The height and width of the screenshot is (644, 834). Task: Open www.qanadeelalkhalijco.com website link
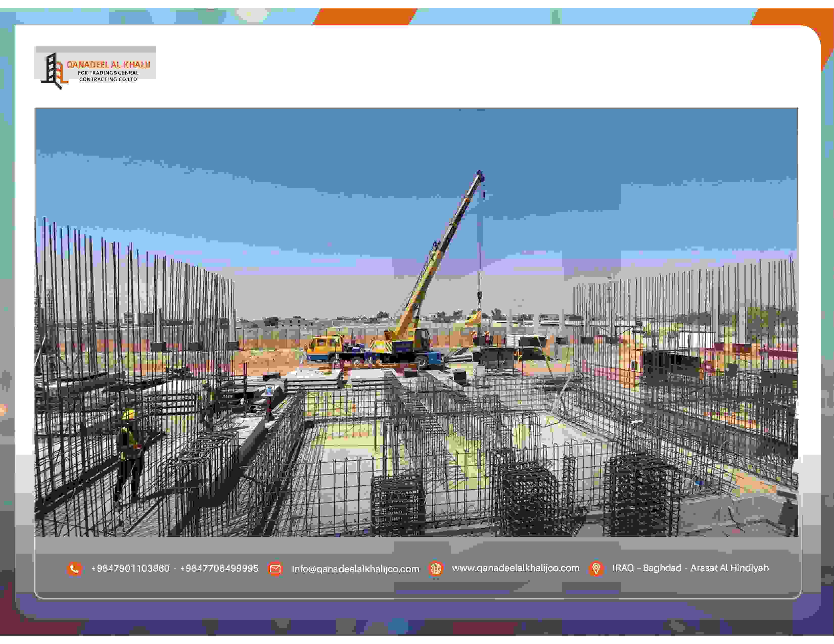(516, 568)
